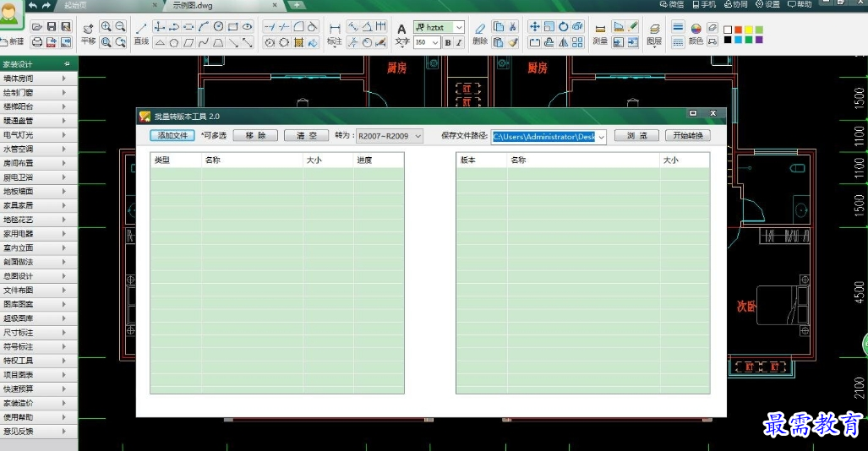
Task: Select the move tool icon
Action: pos(534,26)
